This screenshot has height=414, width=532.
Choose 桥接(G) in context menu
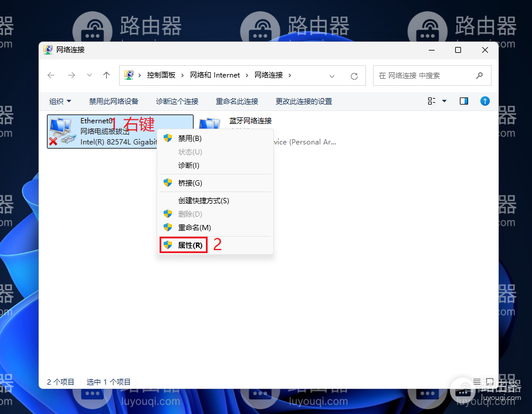pyautogui.click(x=215, y=183)
